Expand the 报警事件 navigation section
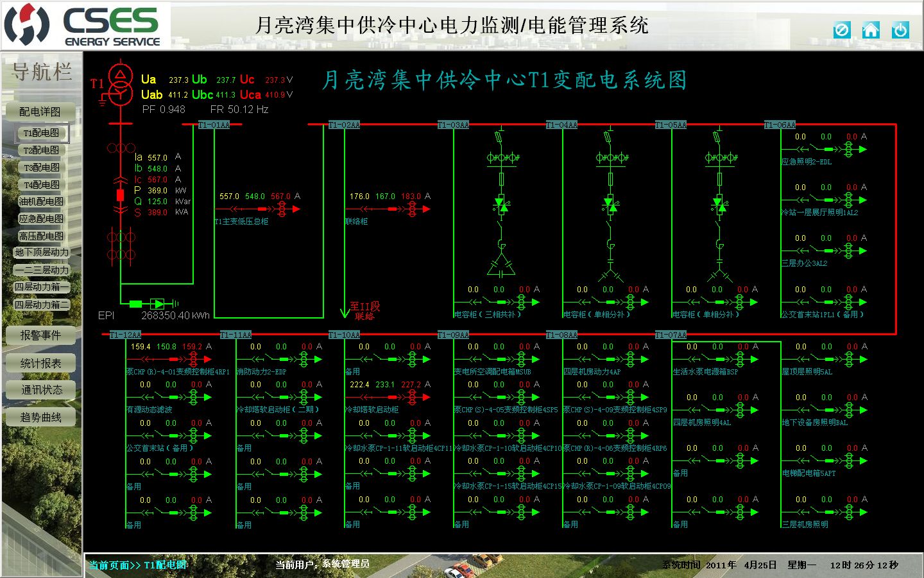The height and width of the screenshot is (578, 924). [x=40, y=335]
